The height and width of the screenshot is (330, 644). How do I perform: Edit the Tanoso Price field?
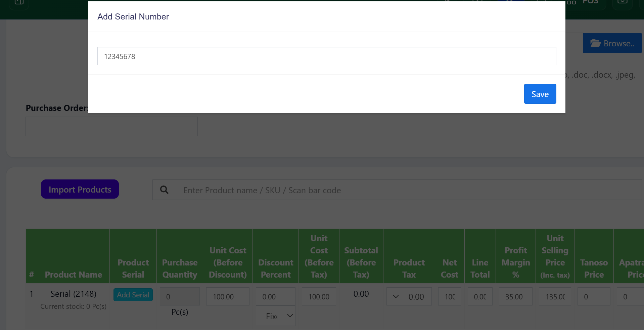(x=594, y=296)
